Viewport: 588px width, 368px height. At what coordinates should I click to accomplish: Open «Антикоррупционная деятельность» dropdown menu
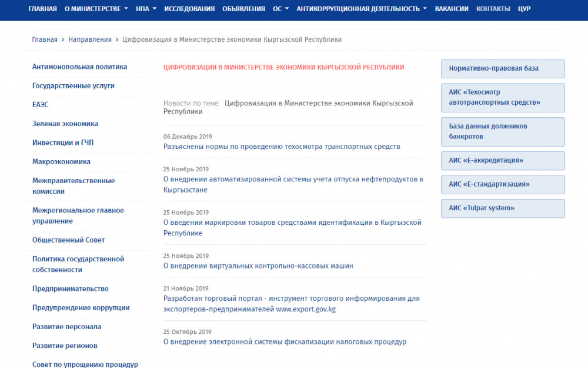pos(362,9)
